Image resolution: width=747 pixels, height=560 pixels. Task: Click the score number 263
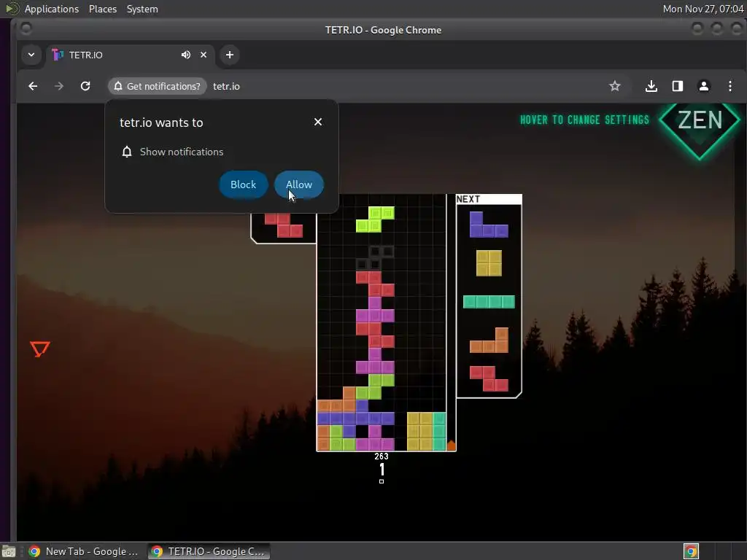381,456
